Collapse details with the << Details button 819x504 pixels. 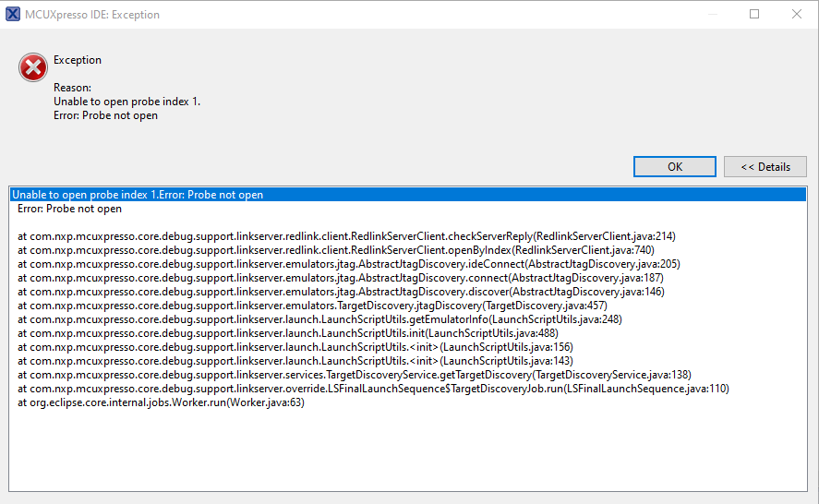765,166
